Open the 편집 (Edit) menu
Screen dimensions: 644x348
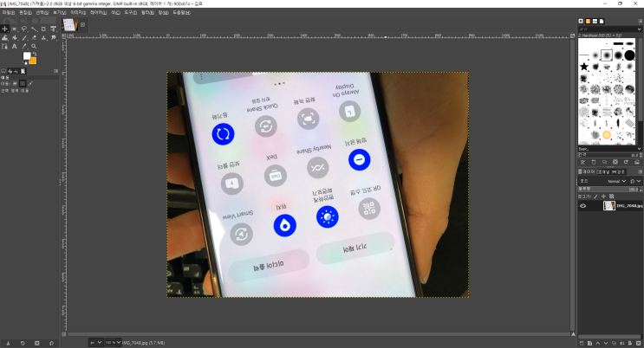[x=25, y=12]
